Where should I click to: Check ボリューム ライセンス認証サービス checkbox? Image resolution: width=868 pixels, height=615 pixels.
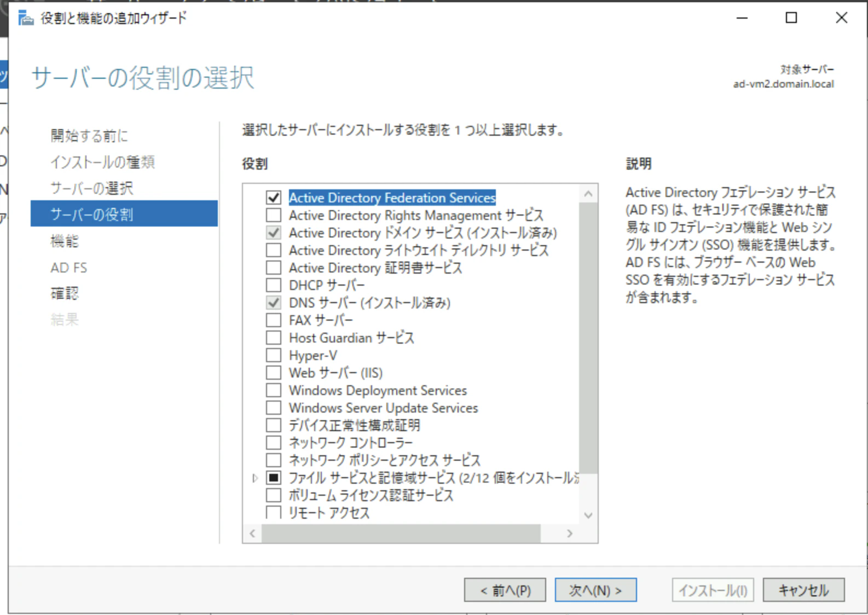274,495
